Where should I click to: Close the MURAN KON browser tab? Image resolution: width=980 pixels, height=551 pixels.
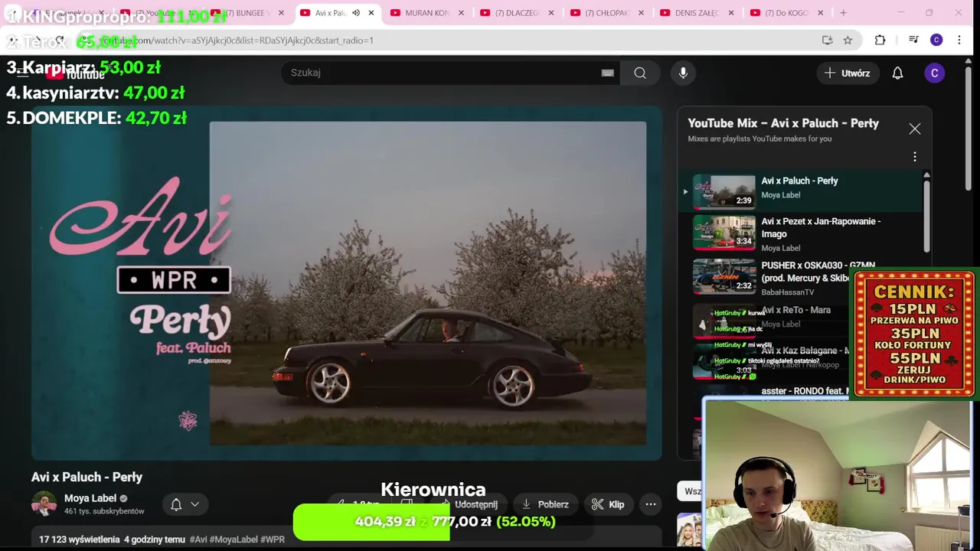click(461, 13)
